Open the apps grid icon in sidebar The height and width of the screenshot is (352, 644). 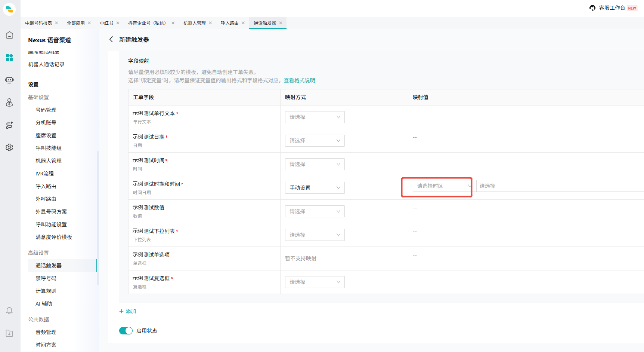(9, 58)
